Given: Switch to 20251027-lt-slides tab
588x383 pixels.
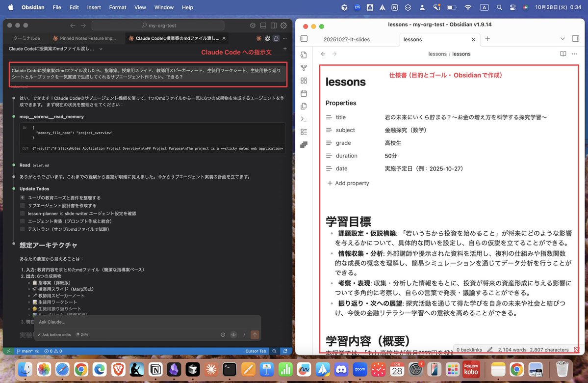Looking at the screenshot, I should [347, 39].
